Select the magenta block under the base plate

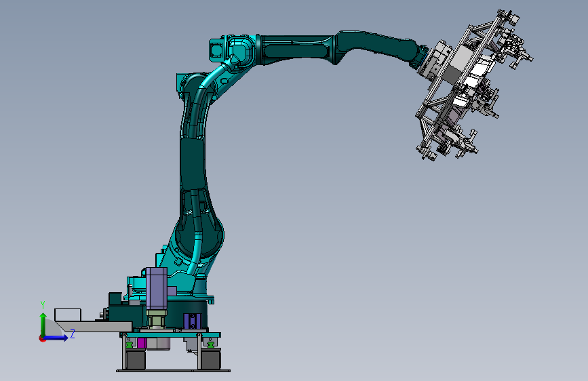pyautogui.click(x=141, y=343)
